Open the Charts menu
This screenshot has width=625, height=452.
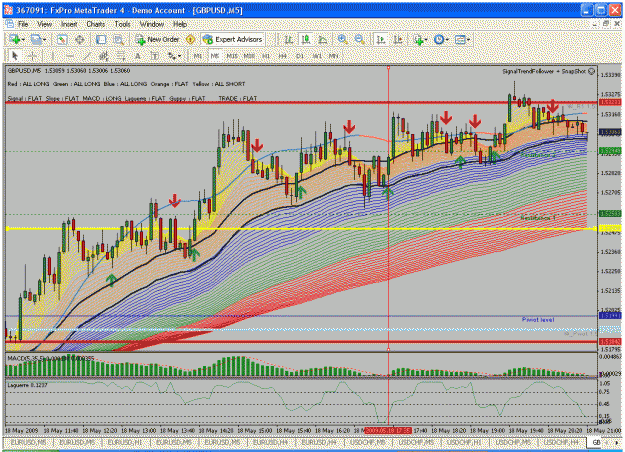(96, 24)
